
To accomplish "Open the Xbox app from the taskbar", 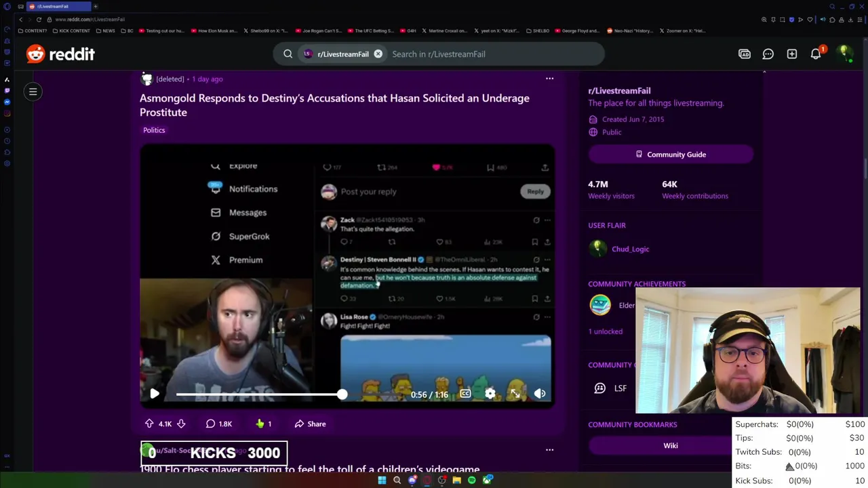I will pos(487,481).
